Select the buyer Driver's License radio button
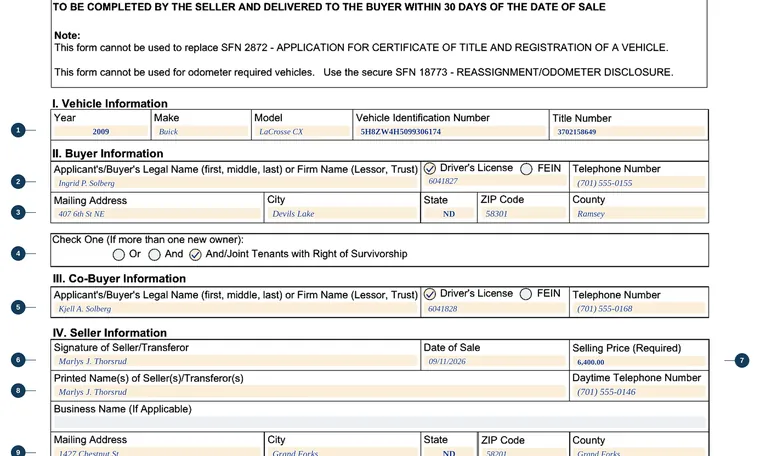 430,169
